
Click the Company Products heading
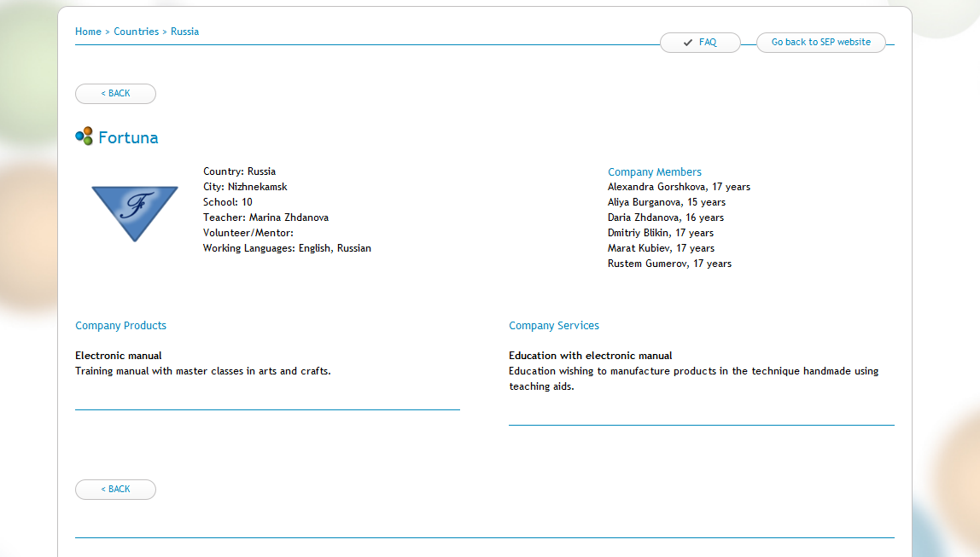coord(120,326)
